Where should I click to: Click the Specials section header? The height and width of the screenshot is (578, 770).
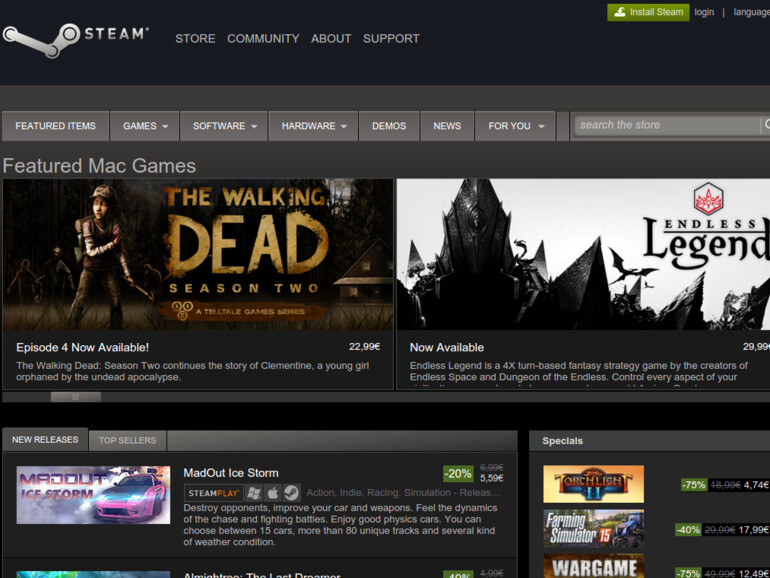pos(562,441)
